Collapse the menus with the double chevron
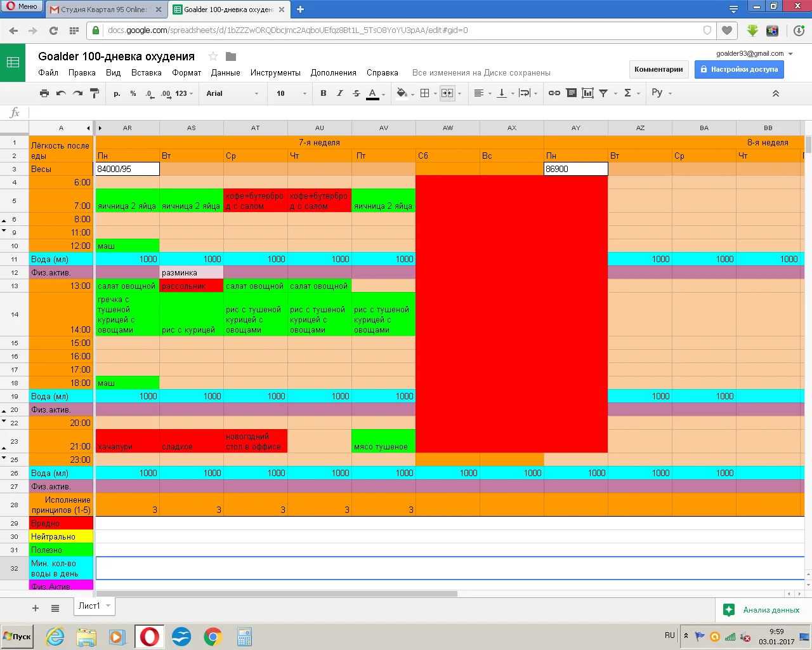Viewport: 812px width, 650px height. click(x=775, y=93)
